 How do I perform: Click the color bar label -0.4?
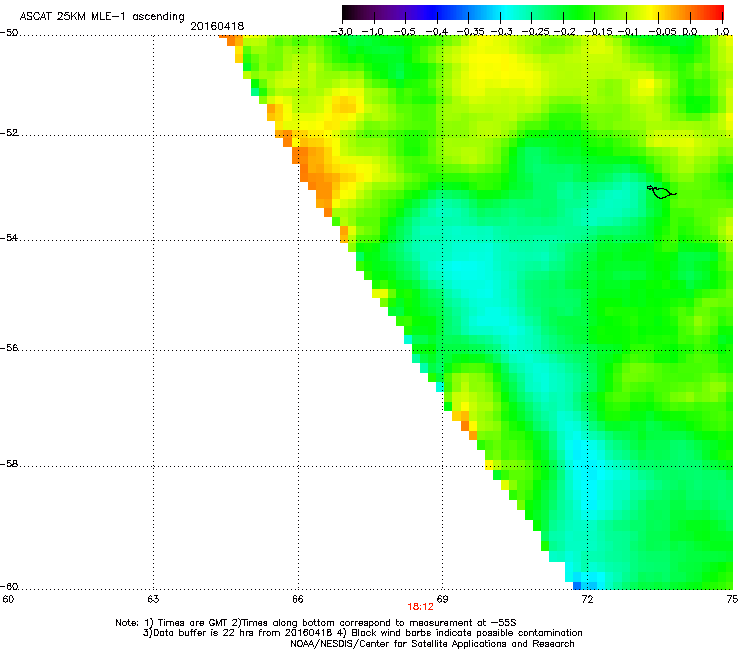pos(437,32)
